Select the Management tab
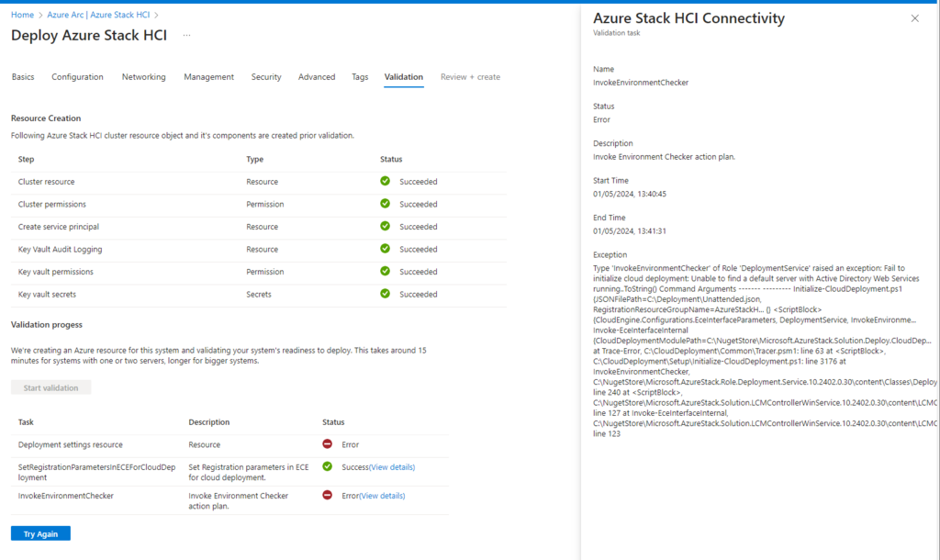 (208, 77)
